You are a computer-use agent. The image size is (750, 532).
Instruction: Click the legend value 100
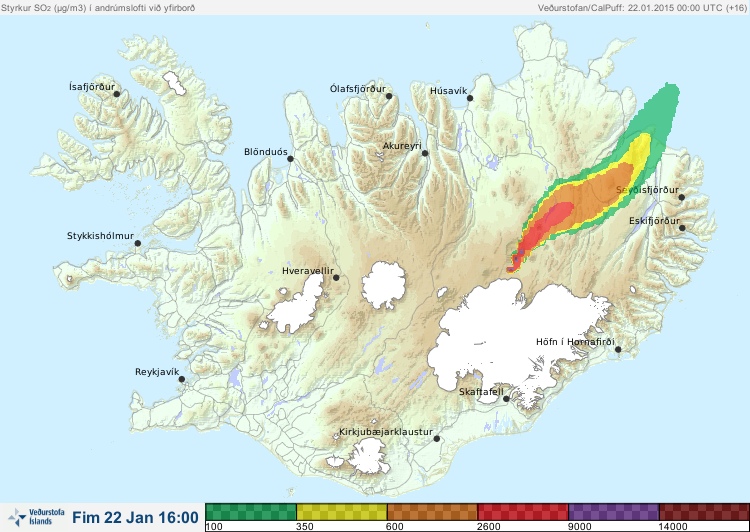click(x=214, y=527)
